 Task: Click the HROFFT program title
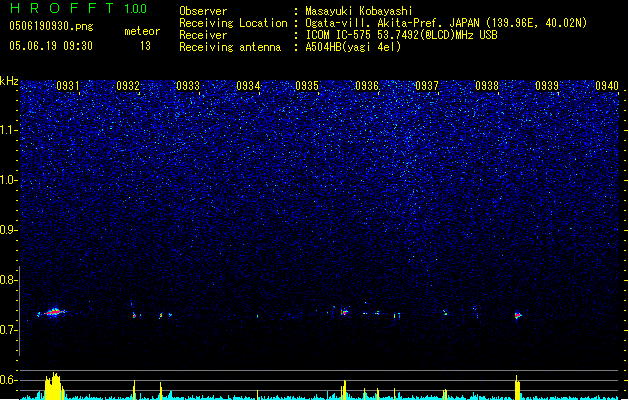click(x=62, y=8)
